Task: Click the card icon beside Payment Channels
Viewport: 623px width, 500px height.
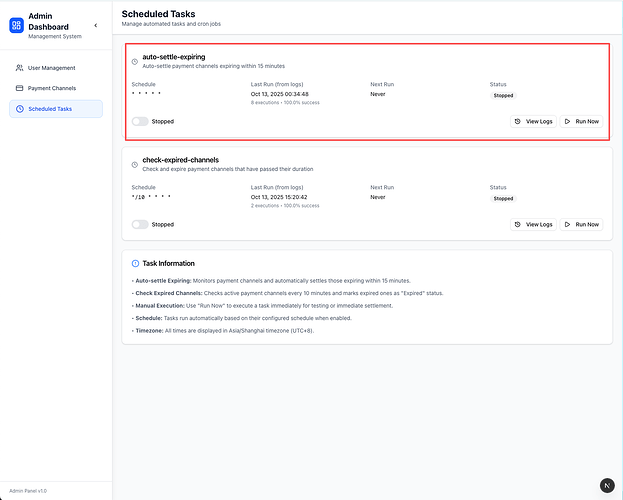Action: 19,88
